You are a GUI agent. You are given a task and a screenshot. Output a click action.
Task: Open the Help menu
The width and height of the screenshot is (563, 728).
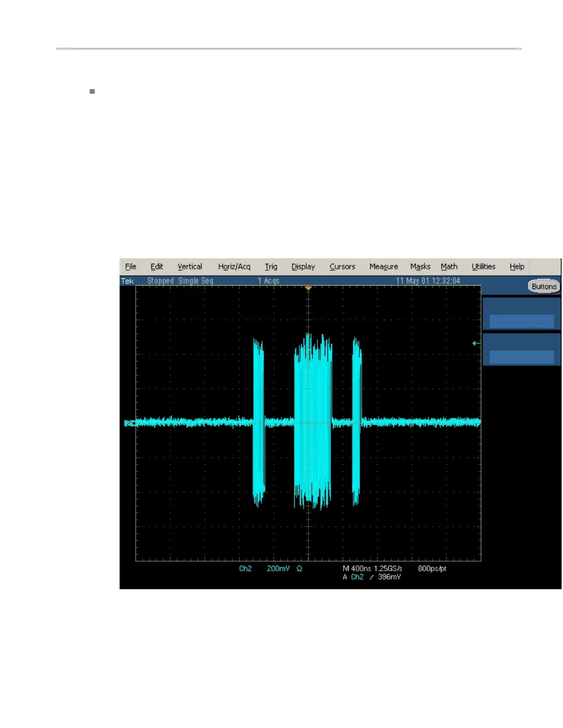point(517,267)
